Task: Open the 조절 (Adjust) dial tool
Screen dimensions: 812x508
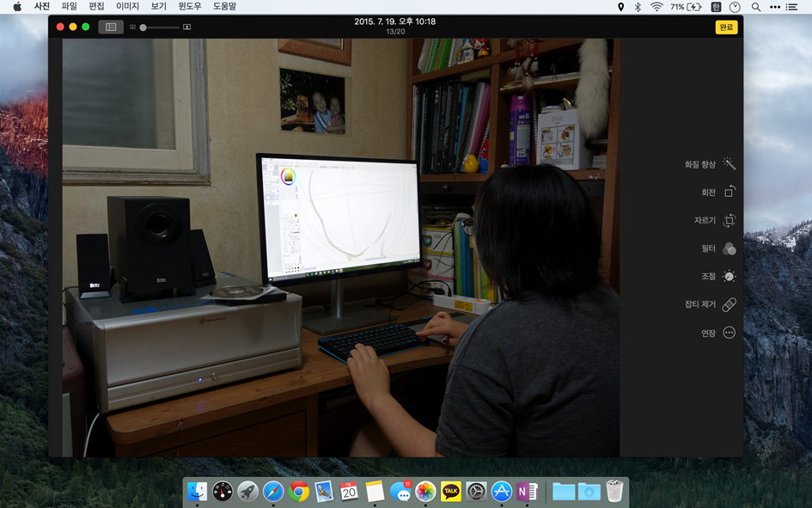Action: [x=718, y=277]
